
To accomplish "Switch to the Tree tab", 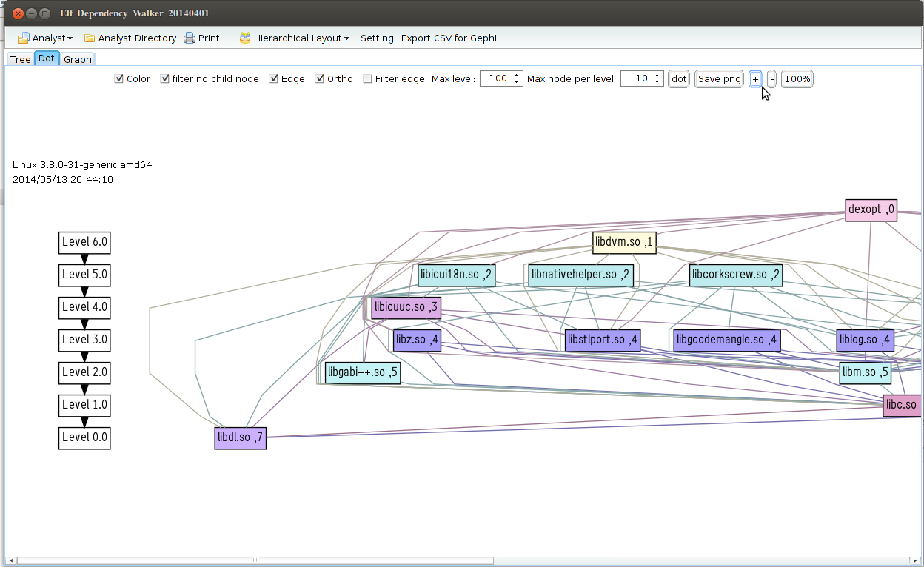I will (x=20, y=59).
